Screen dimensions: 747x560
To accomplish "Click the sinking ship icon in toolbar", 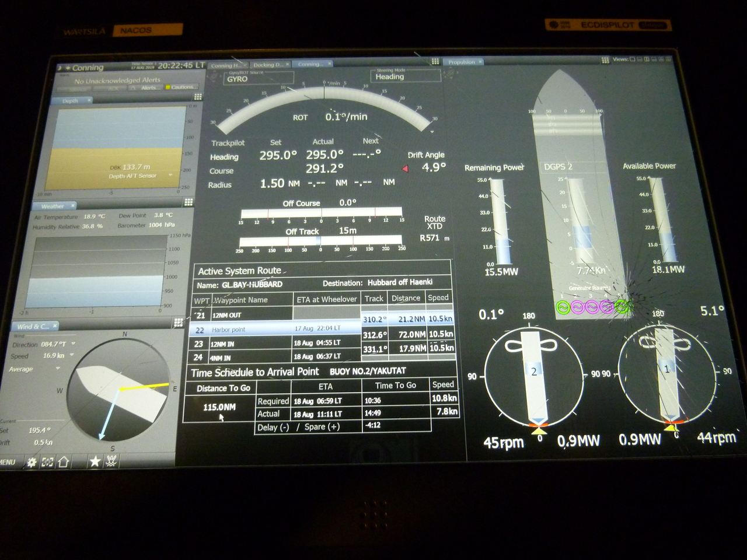I will click(x=111, y=461).
